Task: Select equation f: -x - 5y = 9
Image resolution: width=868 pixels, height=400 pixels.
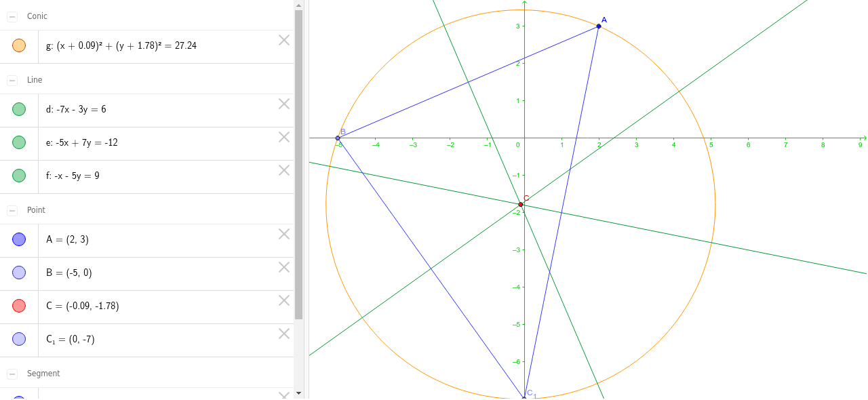Action: pos(73,176)
